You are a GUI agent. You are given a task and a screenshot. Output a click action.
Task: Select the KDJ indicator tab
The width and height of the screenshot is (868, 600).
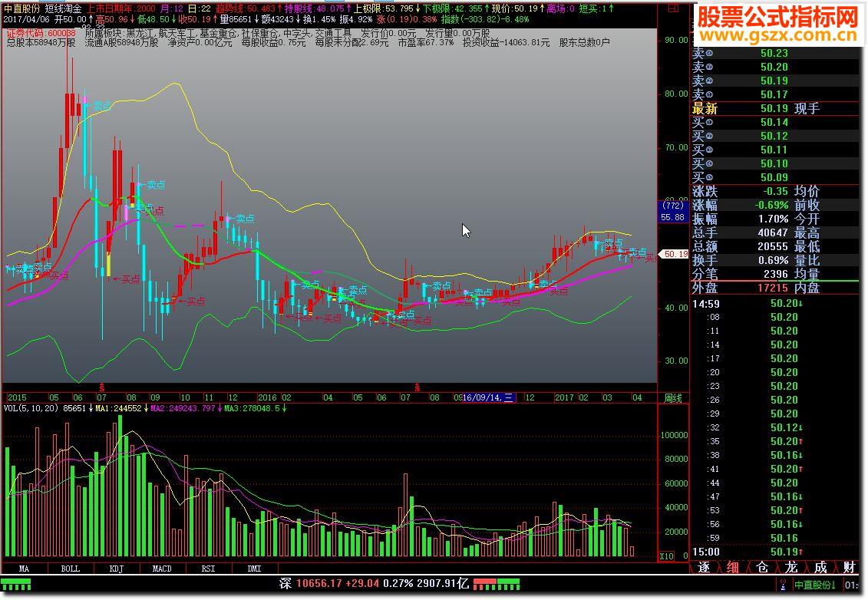tap(116, 569)
